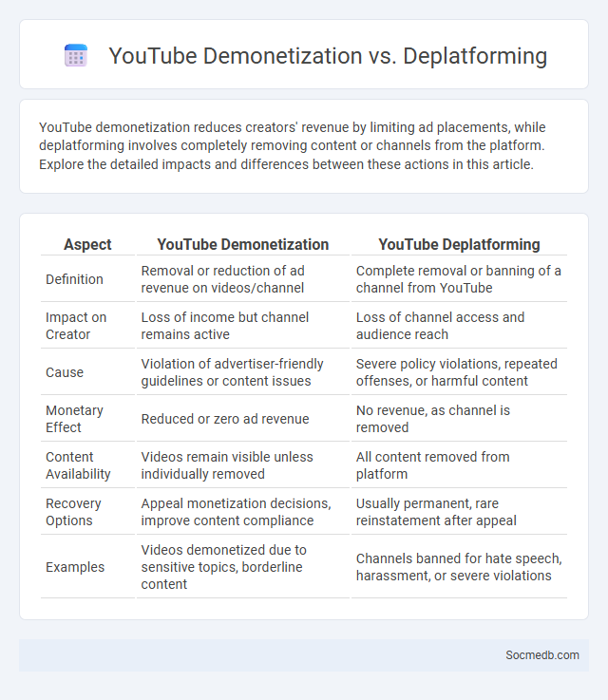Click the cell 'All content removed from platform'
Screen dimensions: 608x700
pyautogui.click(x=460, y=465)
